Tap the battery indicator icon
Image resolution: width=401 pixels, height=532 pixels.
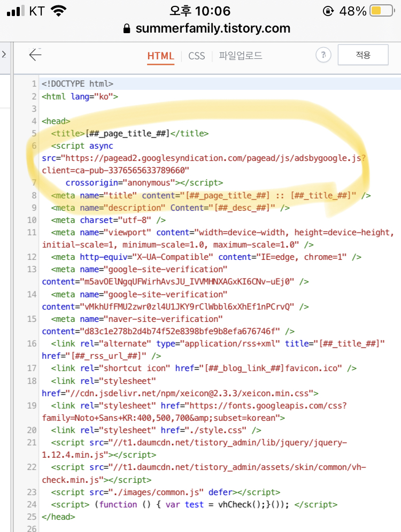382,11
